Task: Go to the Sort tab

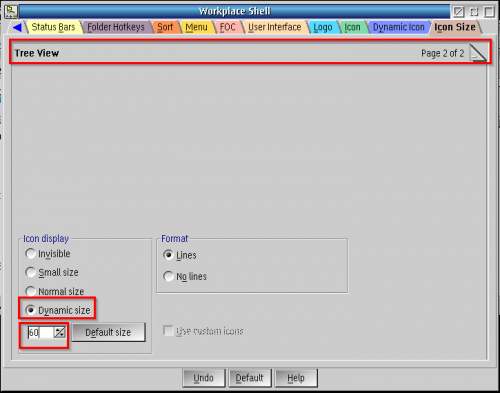Action: tap(165, 27)
